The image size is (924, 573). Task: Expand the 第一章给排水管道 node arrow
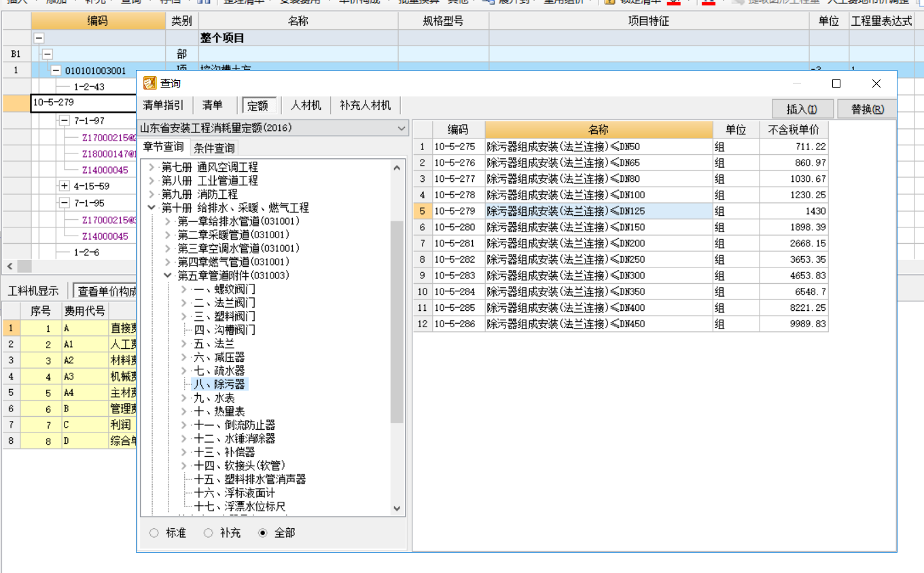pos(167,221)
